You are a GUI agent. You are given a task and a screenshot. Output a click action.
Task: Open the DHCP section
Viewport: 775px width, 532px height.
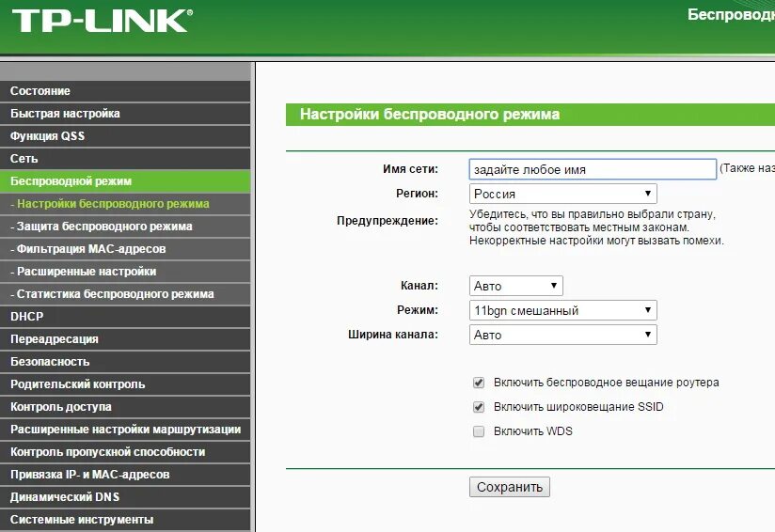click(125, 317)
